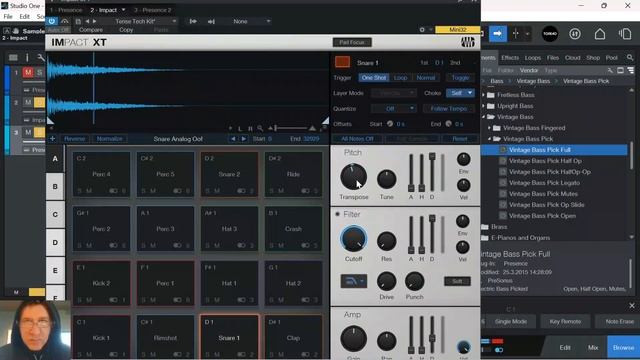Go to previous preset arrow in plugin header
The width and height of the screenshot is (640, 360).
[x=87, y=21]
